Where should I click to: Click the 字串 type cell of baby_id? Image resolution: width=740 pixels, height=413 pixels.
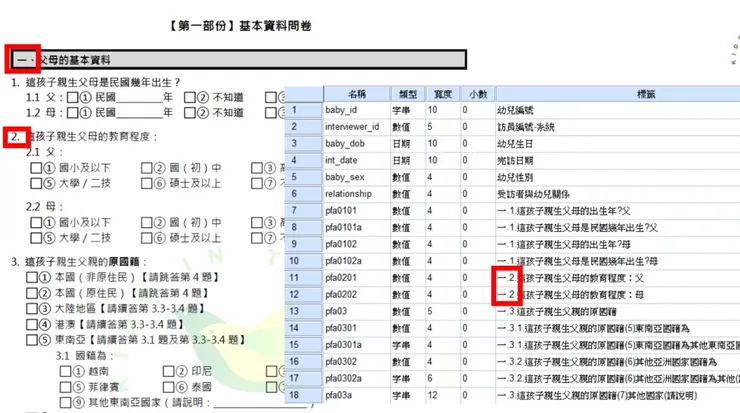[408, 110]
